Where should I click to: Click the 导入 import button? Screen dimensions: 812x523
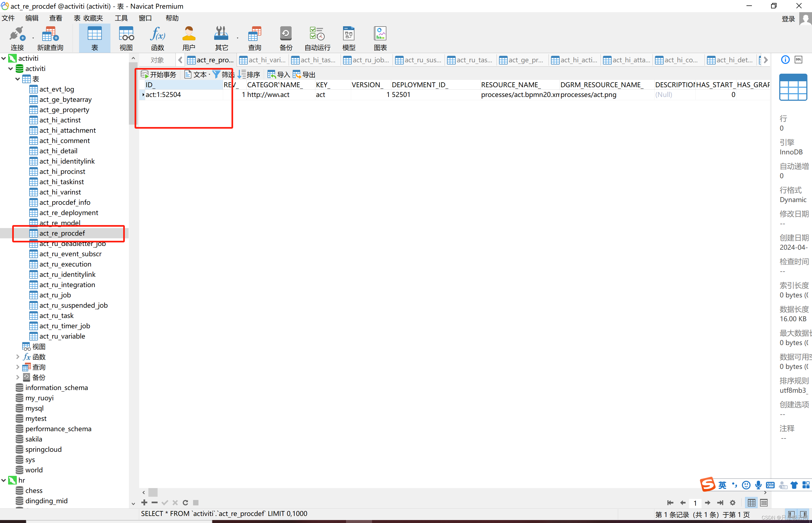point(279,74)
